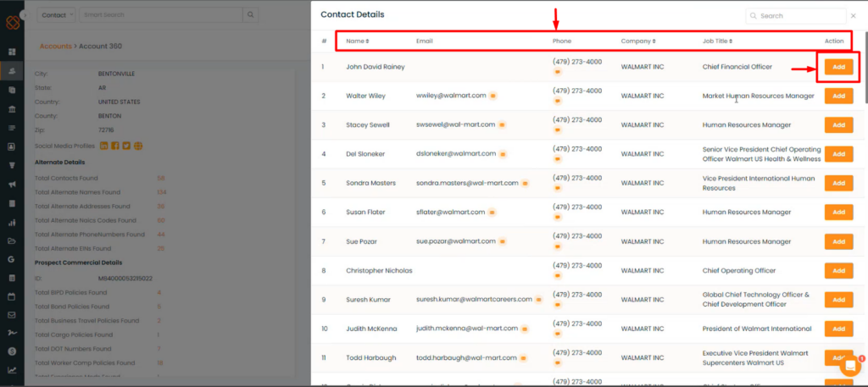Open the dollar coin icon in sidebar
Image resolution: width=868 pixels, height=387 pixels.
tap(12, 351)
